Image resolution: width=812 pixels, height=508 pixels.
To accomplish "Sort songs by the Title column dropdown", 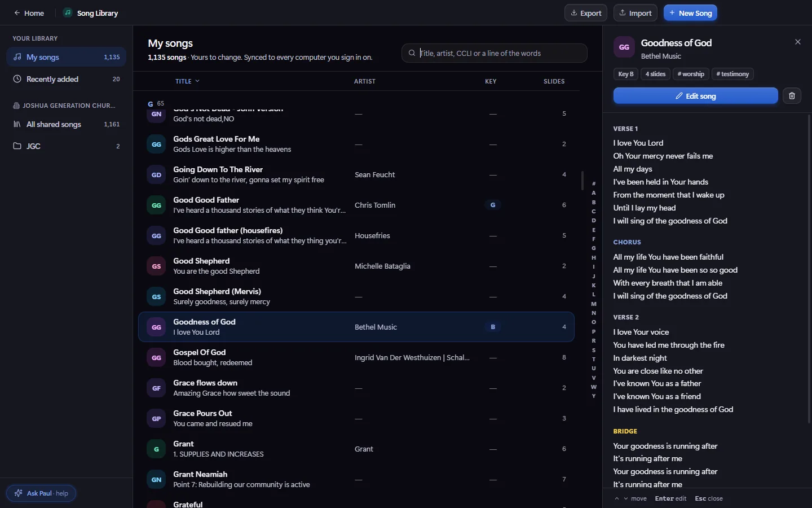I will pyautogui.click(x=187, y=81).
